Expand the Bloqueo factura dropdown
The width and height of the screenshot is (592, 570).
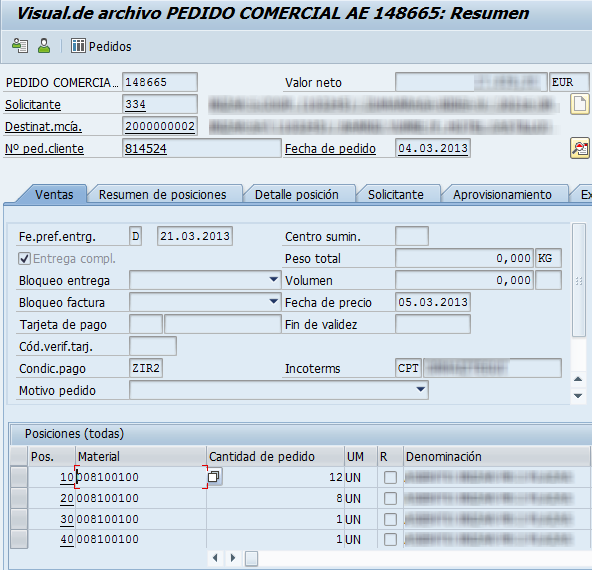pos(274,302)
